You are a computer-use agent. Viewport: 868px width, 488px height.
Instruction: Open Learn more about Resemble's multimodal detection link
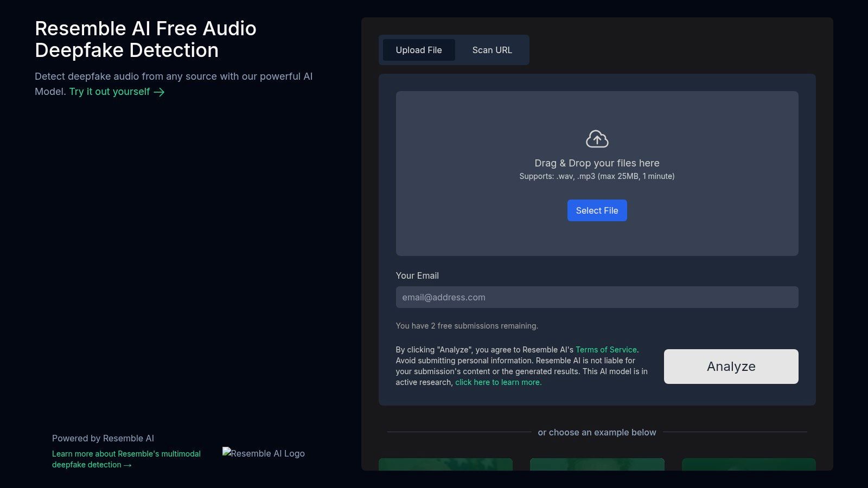[126, 459]
